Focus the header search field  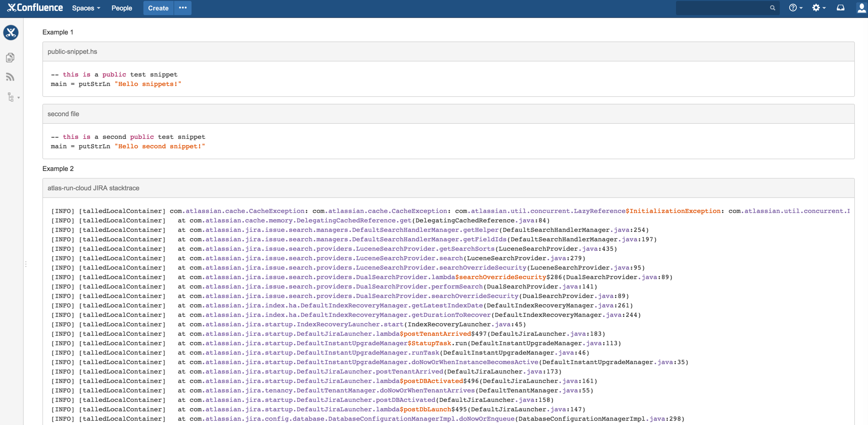point(727,8)
